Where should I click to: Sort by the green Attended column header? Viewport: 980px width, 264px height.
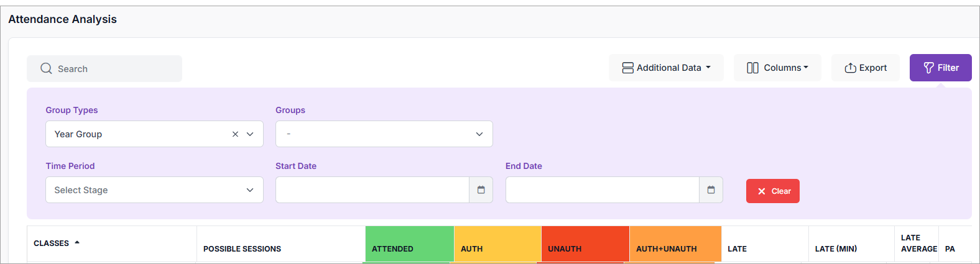pos(392,248)
